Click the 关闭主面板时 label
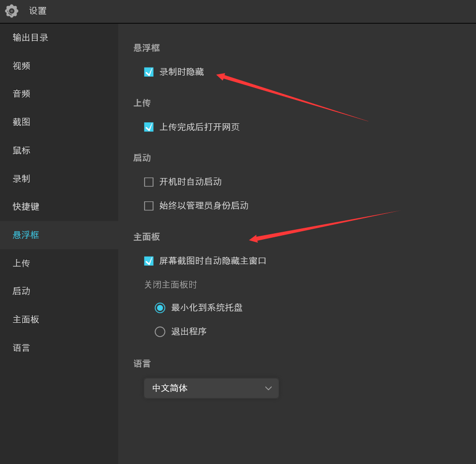 pos(170,285)
